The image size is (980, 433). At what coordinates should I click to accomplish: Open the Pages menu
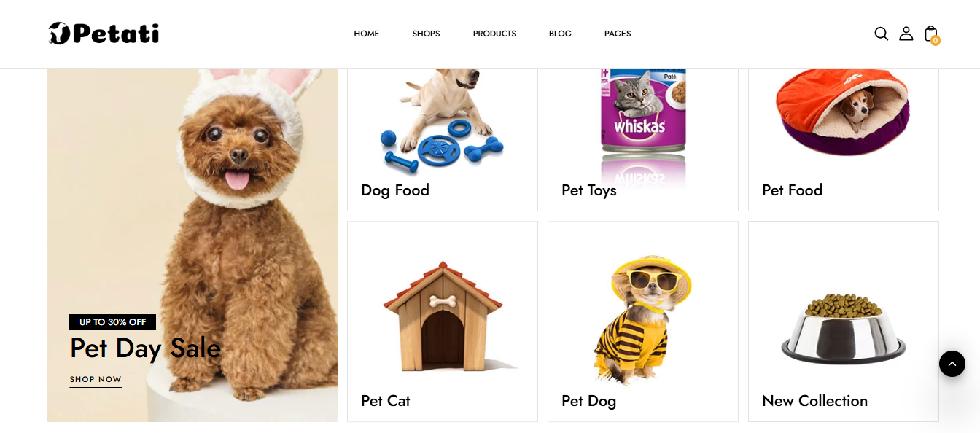(x=618, y=34)
